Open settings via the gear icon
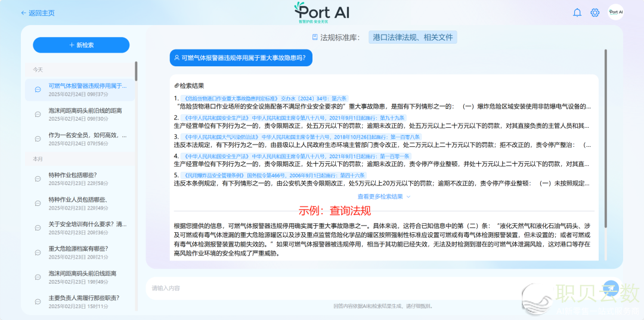The width and height of the screenshot is (644, 320). pyautogui.click(x=595, y=13)
